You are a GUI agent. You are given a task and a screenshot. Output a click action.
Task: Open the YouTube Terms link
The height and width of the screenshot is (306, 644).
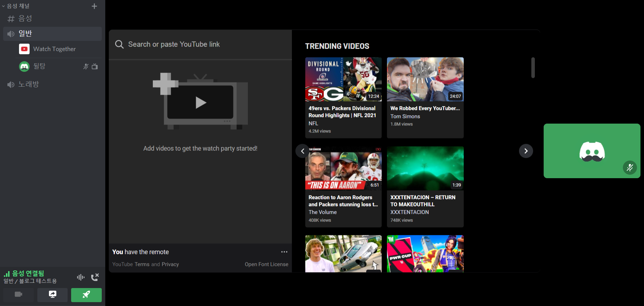coord(142,264)
